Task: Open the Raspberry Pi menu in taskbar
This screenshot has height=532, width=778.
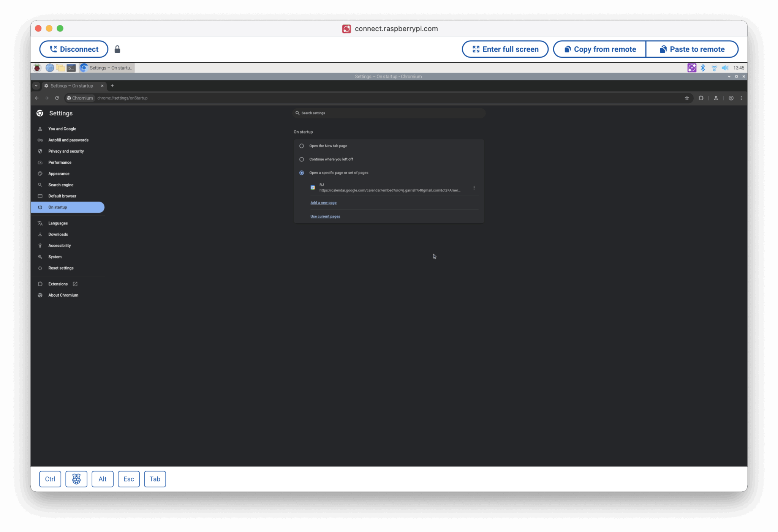Action: click(x=37, y=68)
